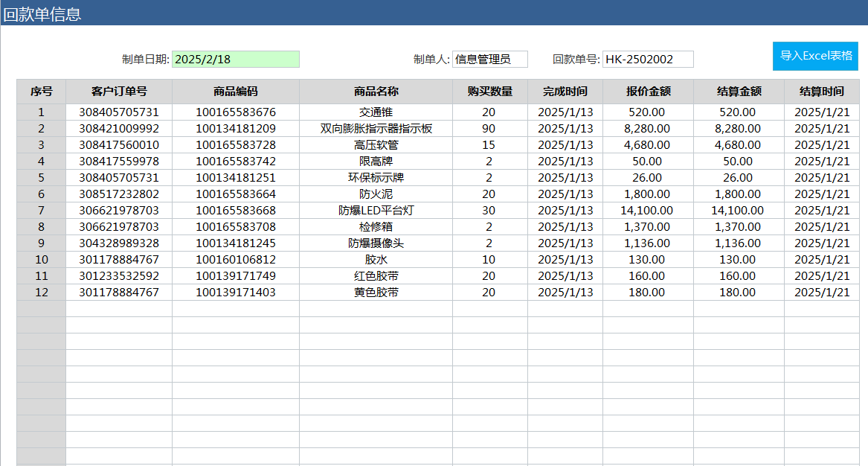Select product name cell 胶水
868x466 pixels.
click(x=376, y=259)
